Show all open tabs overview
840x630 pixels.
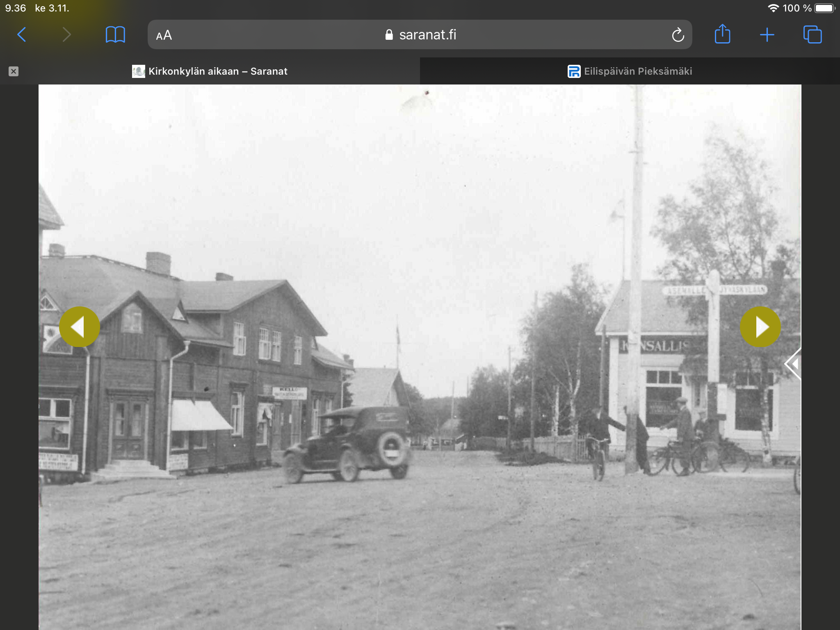812,35
